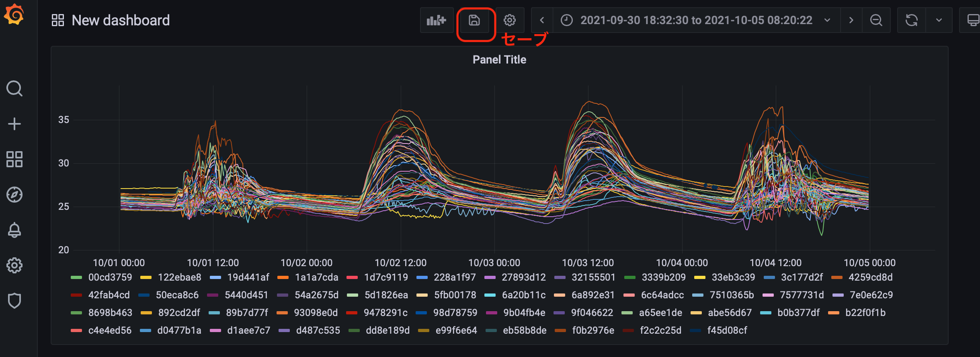Open Configuration gear in the sidebar
This screenshot has height=357, width=980.
pyautogui.click(x=14, y=265)
